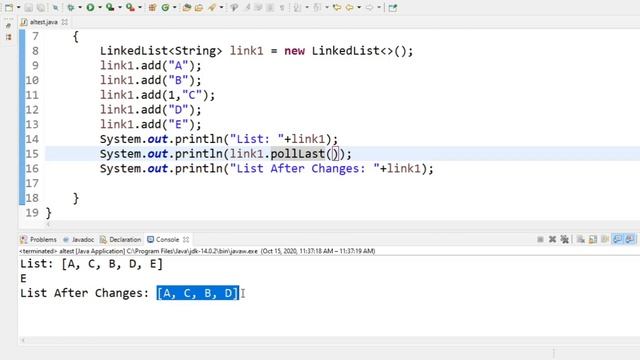Screen dimensions: 640x360
Task: Click the Open Perspective icon
Action: pos(393,7)
